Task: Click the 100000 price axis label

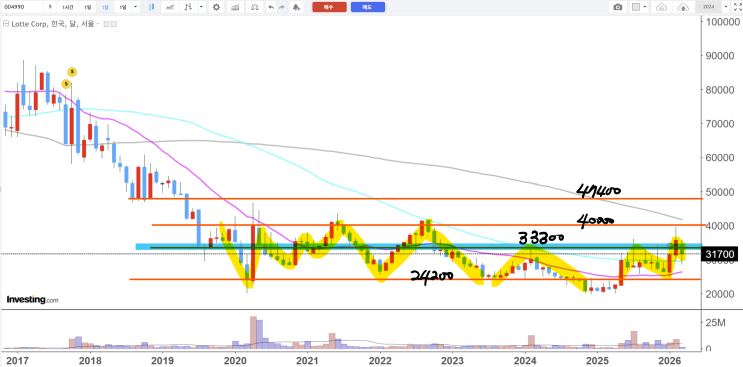Action: pyautogui.click(x=723, y=21)
